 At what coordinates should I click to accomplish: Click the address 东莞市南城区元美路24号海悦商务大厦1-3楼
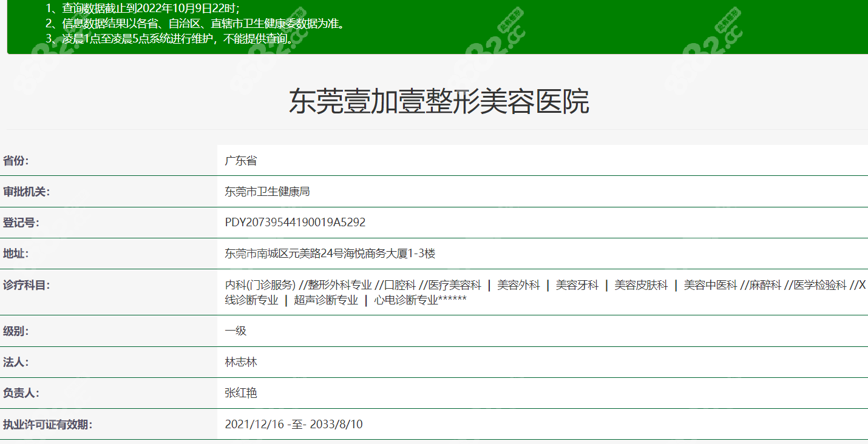tap(330, 254)
